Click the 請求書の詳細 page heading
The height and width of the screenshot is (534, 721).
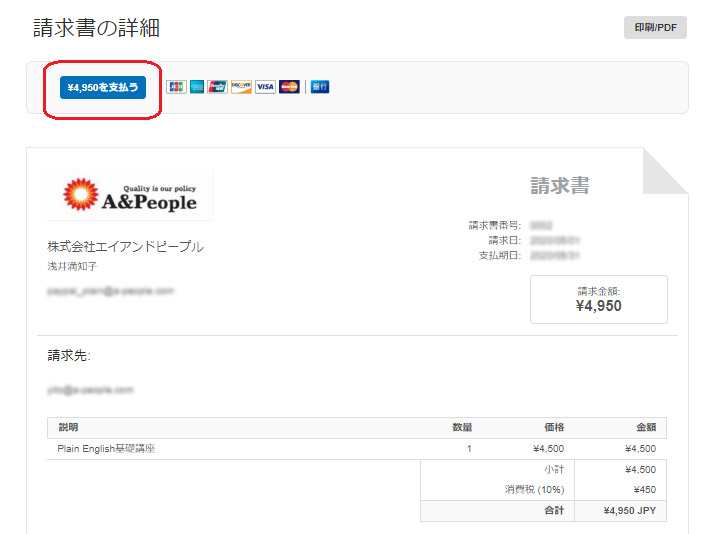[x=96, y=28]
